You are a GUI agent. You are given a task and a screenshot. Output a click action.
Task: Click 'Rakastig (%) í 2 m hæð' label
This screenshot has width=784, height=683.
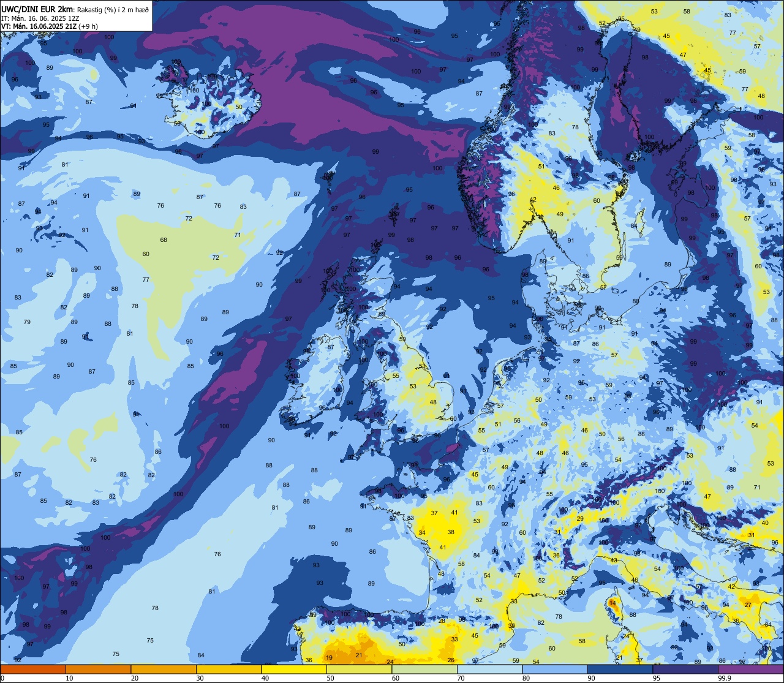point(113,9)
